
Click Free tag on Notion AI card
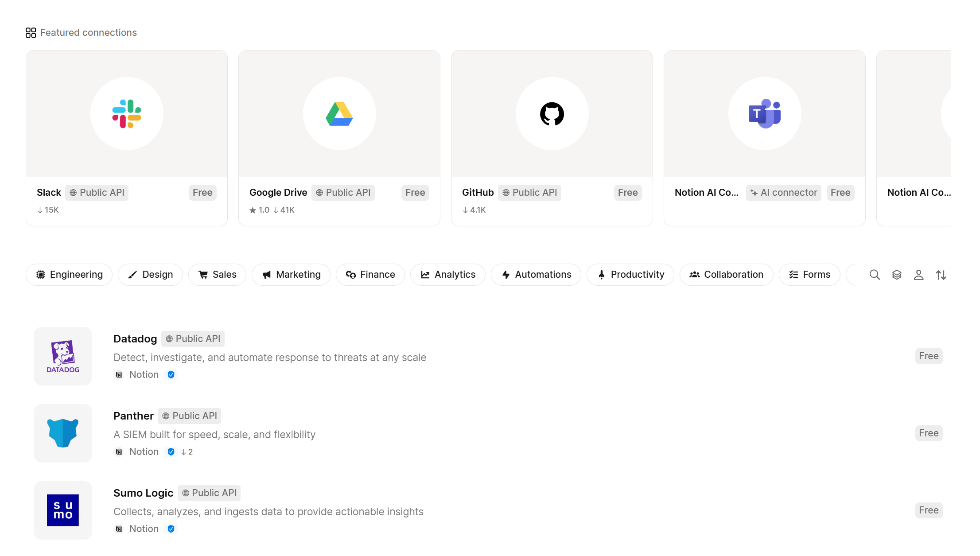tap(840, 193)
